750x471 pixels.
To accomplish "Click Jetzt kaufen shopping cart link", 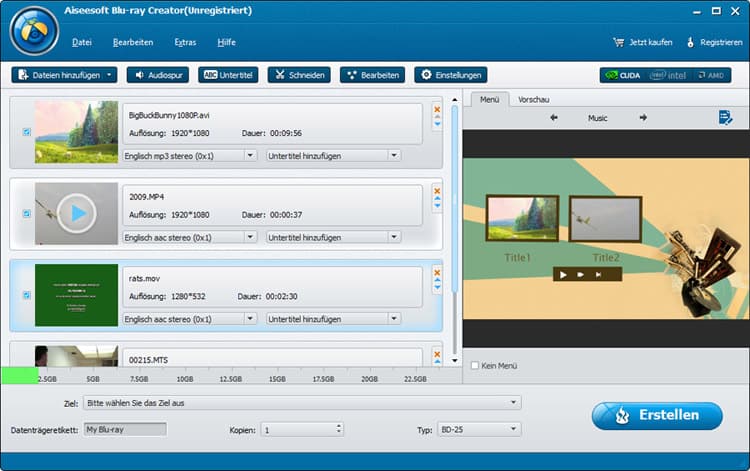I will (x=642, y=42).
